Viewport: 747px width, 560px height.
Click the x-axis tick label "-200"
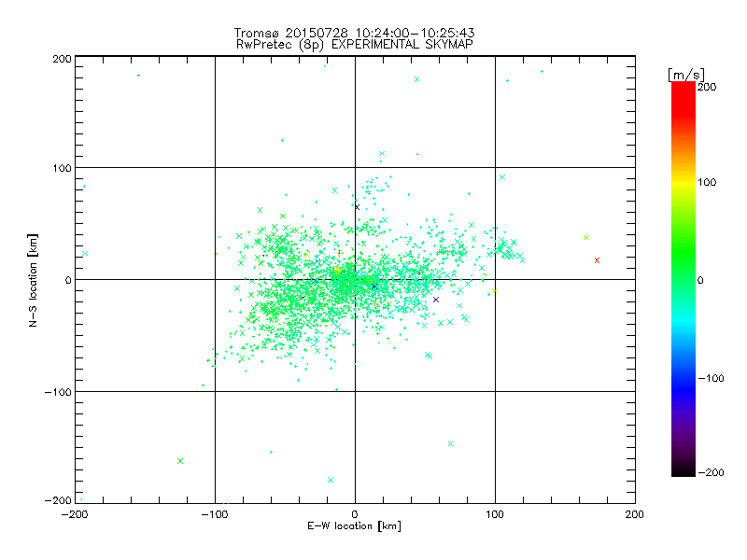(75, 514)
